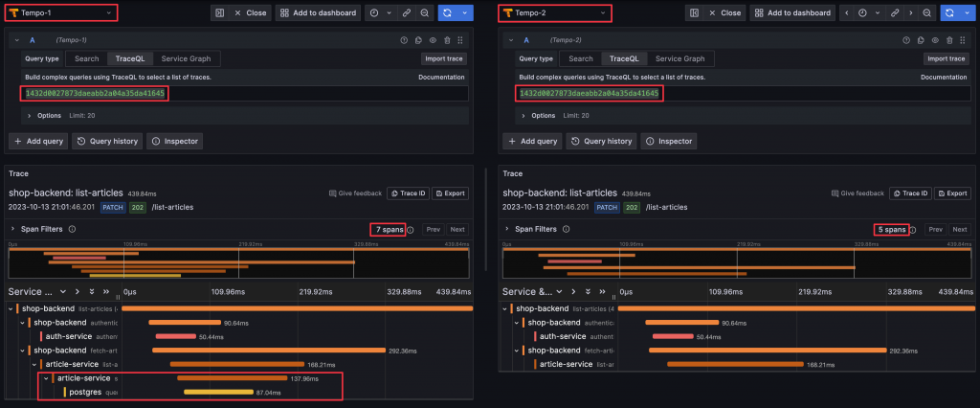The height and width of the screenshot is (408, 980).
Task: Select Search query type in Tempo-2
Action: point(581,58)
